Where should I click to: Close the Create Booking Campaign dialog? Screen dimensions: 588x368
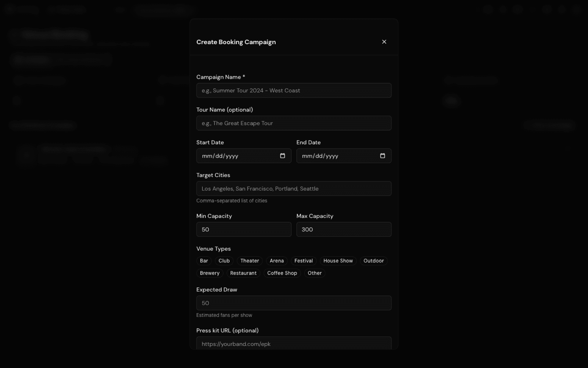pyautogui.click(x=384, y=42)
